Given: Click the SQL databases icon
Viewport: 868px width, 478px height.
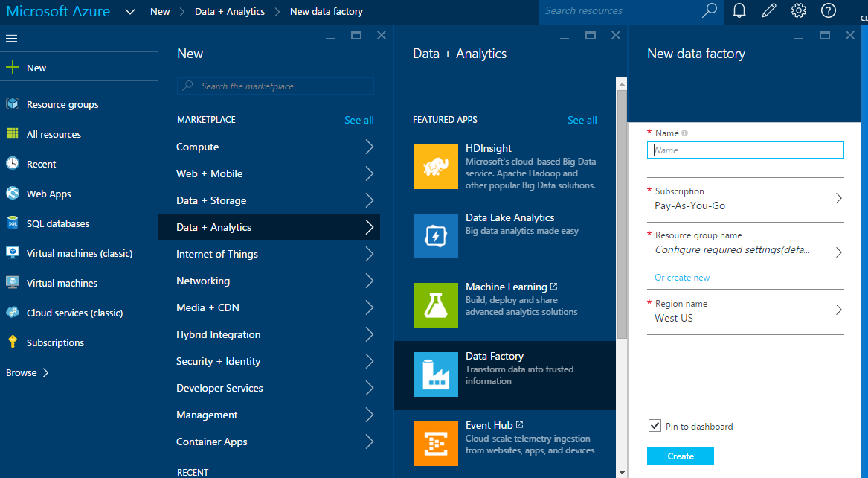Looking at the screenshot, I should (x=12, y=223).
